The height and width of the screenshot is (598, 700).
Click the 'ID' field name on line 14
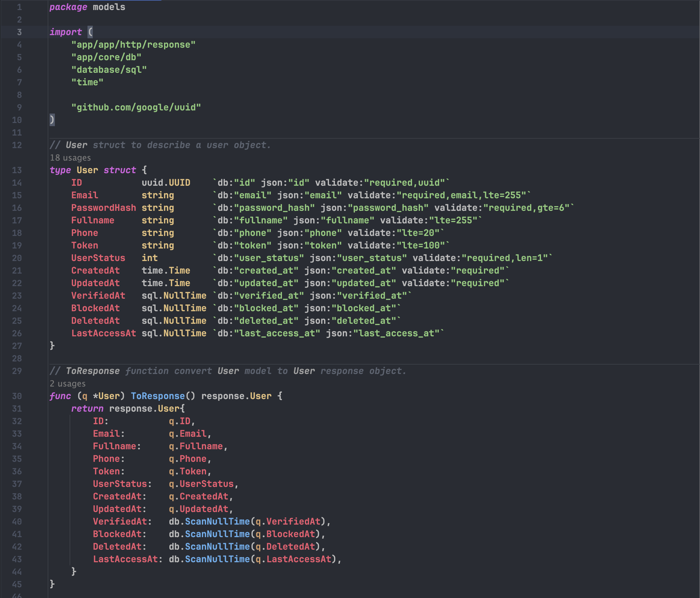click(x=77, y=183)
